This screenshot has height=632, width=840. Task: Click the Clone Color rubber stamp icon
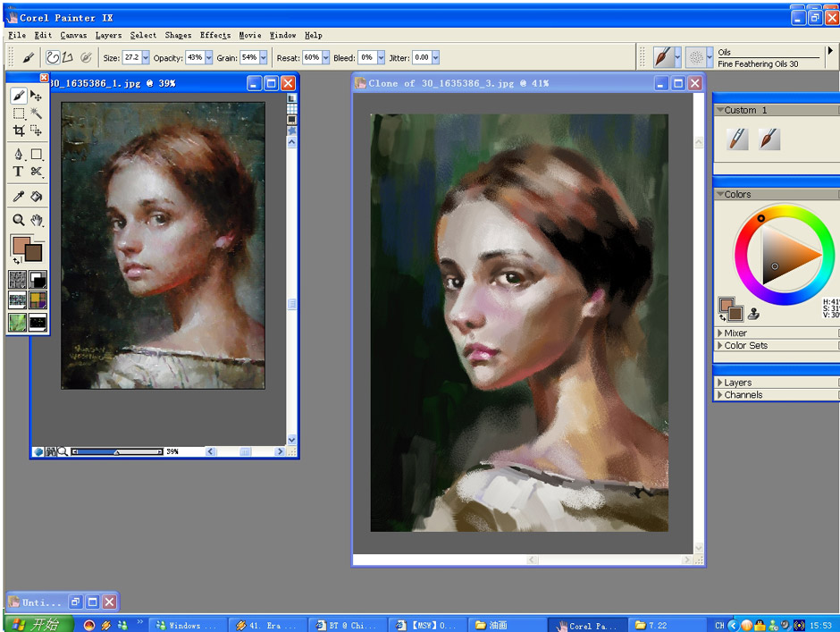tap(753, 314)
